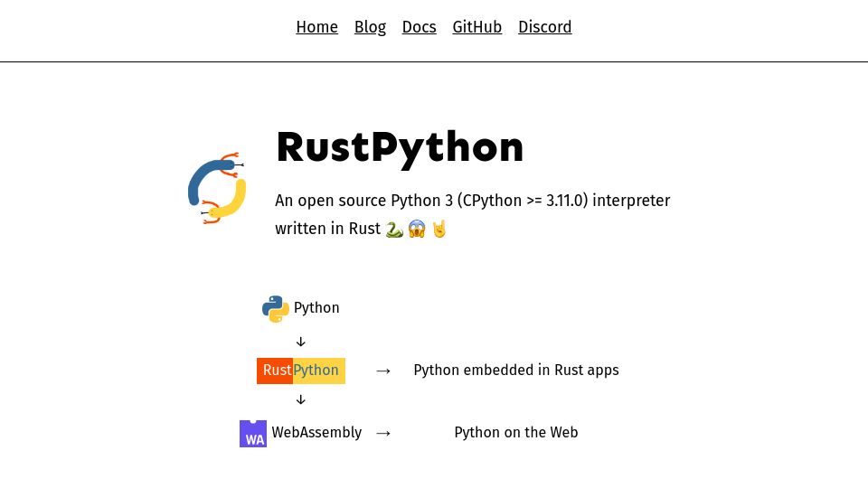Click the WebAssembly WA icon

point(253,433)
